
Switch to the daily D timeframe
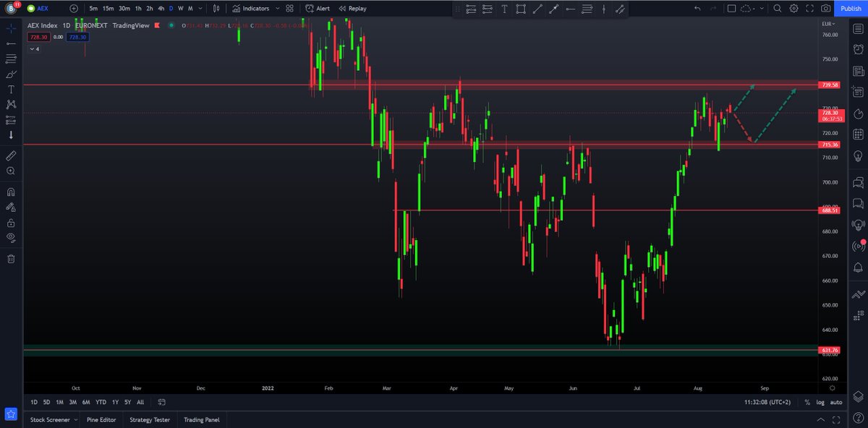tap(171, 9)
